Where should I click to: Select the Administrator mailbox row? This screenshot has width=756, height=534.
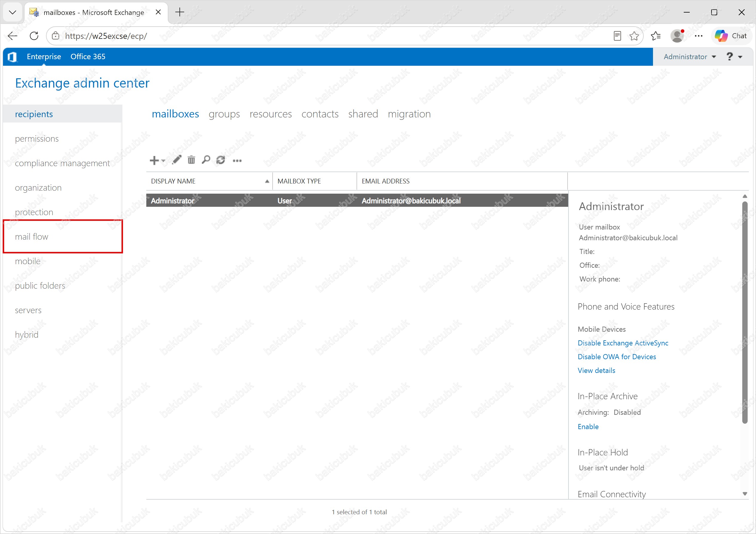[x=357, y=201]
